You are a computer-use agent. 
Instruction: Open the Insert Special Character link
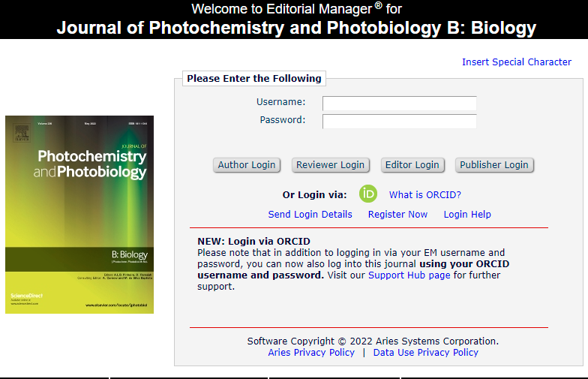[516, 62]
